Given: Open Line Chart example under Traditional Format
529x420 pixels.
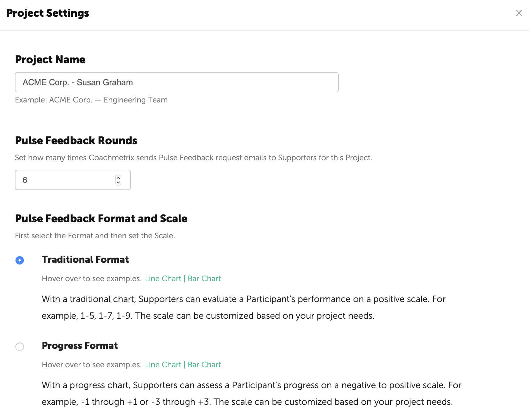Looking at the screenshot, I should (x=163, y=279).
